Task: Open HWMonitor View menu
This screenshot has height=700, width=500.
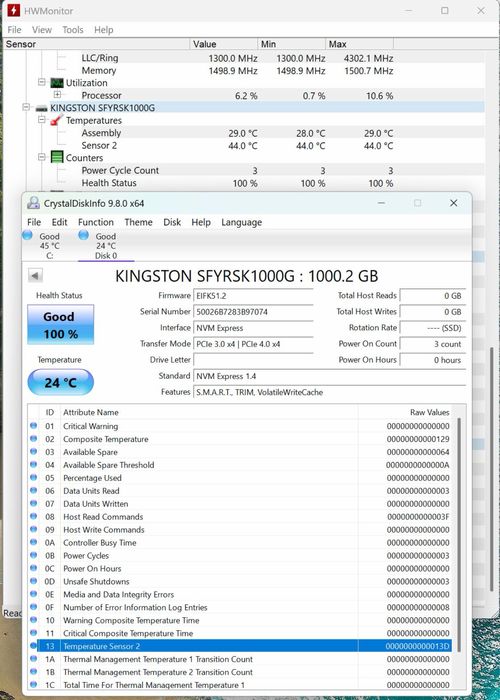Action: pos(42,30)
